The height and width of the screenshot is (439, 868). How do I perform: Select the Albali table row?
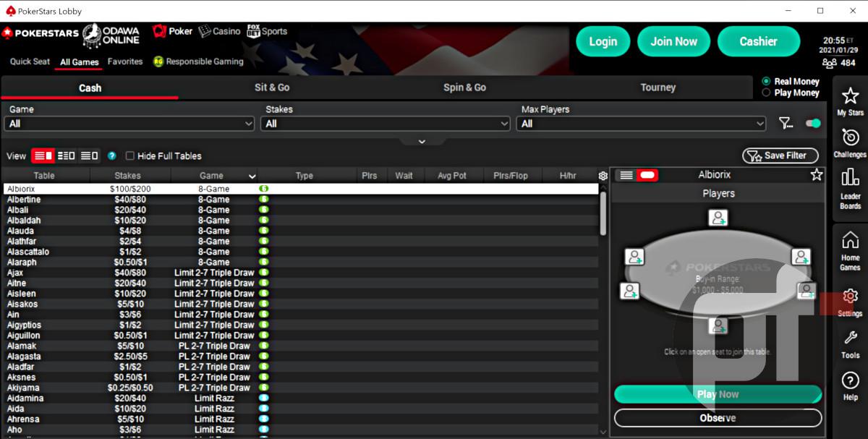301,210
